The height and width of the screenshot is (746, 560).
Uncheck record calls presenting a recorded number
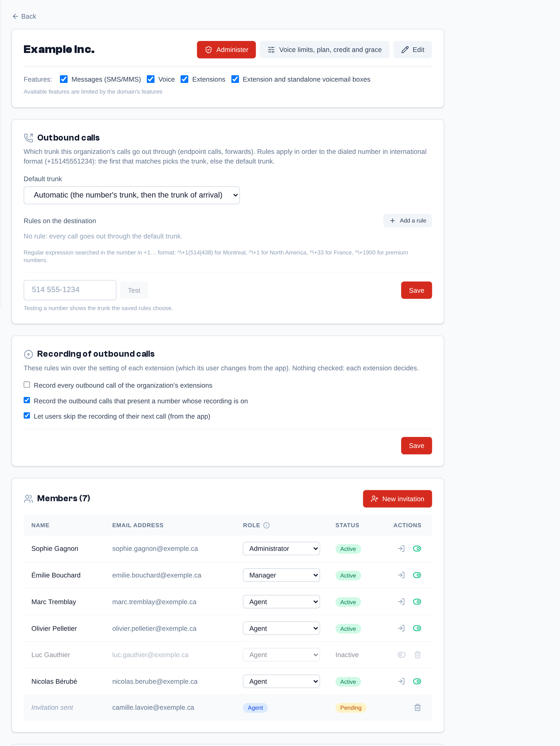(27, 400)
